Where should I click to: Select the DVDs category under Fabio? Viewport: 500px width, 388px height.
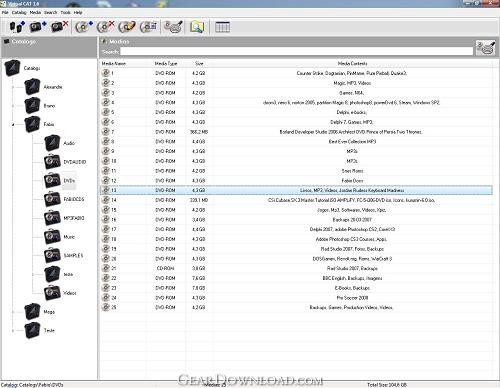69,181
